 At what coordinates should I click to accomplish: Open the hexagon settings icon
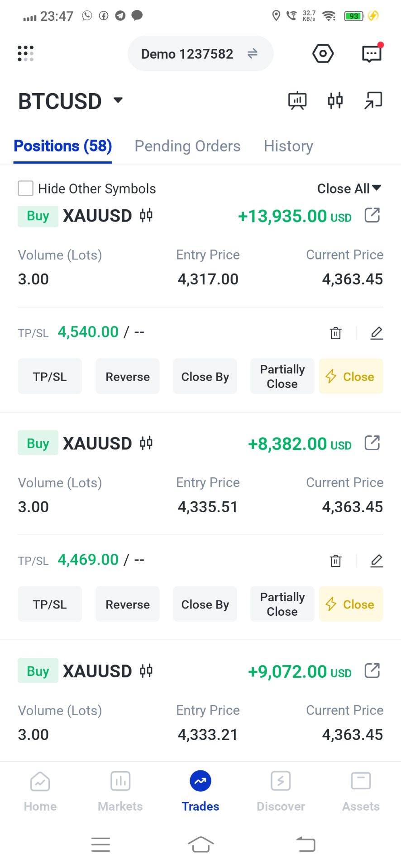(323, 54)
